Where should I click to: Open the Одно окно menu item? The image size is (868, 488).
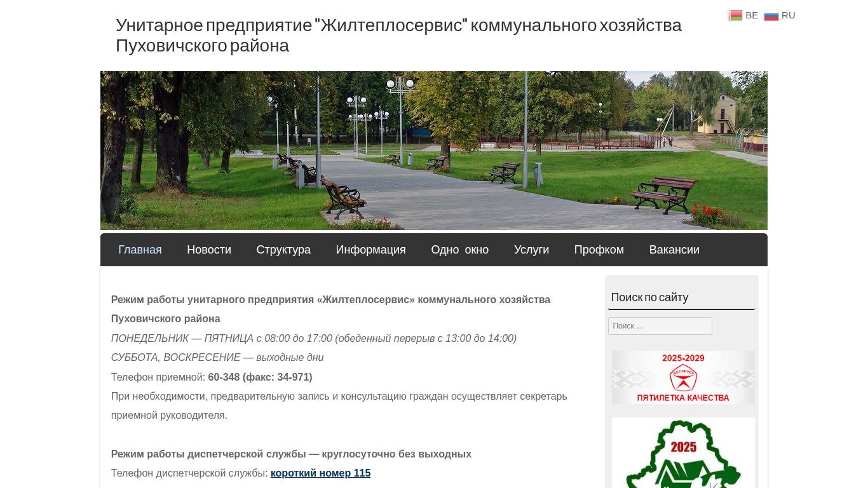[460, 250]
